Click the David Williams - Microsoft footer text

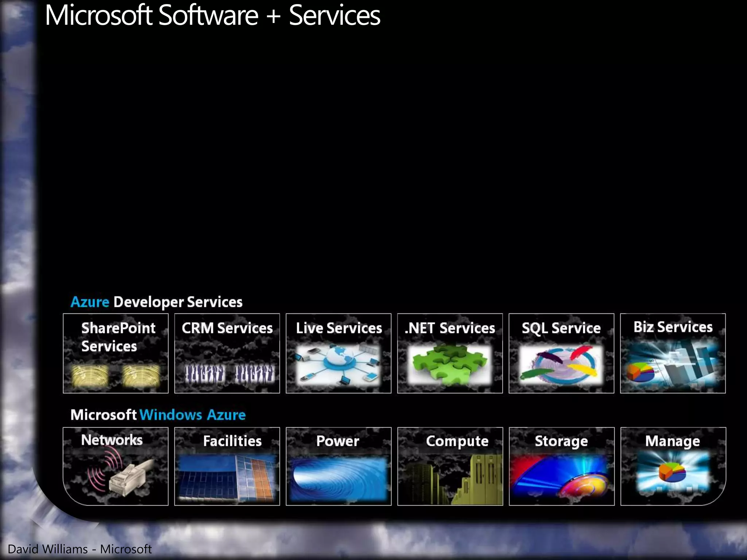coord(80,549)
